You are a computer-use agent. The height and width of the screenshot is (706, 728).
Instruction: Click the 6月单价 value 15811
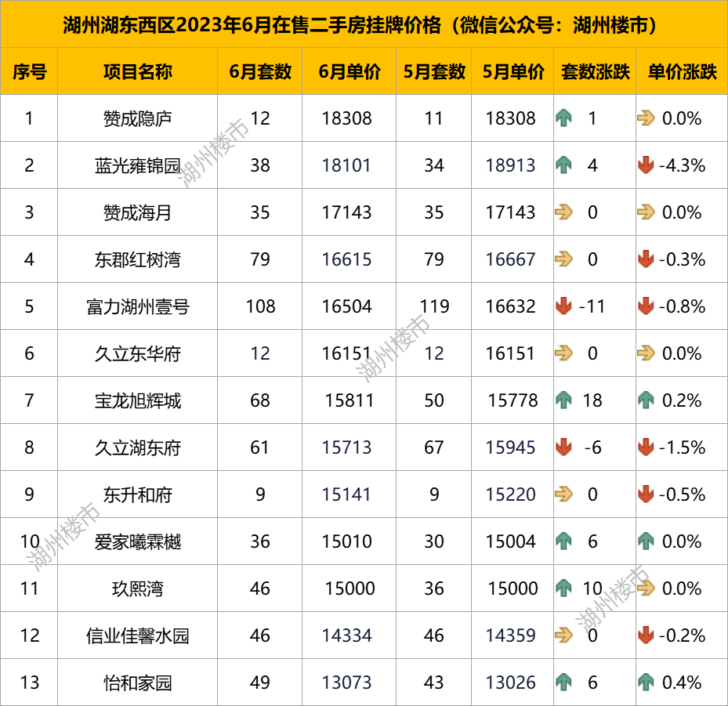(350, 400)
